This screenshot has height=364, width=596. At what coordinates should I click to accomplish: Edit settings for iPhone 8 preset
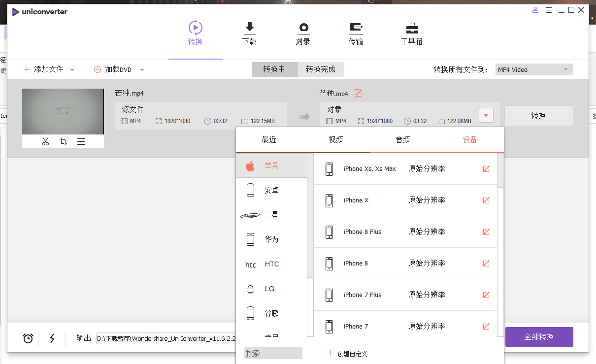[x=486, y=264]
